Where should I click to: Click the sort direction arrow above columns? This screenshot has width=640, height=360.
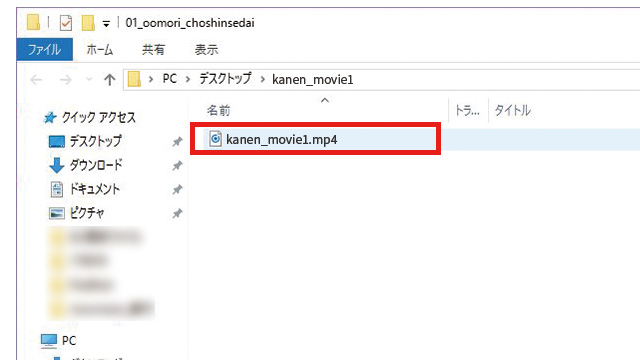point(325,100)
